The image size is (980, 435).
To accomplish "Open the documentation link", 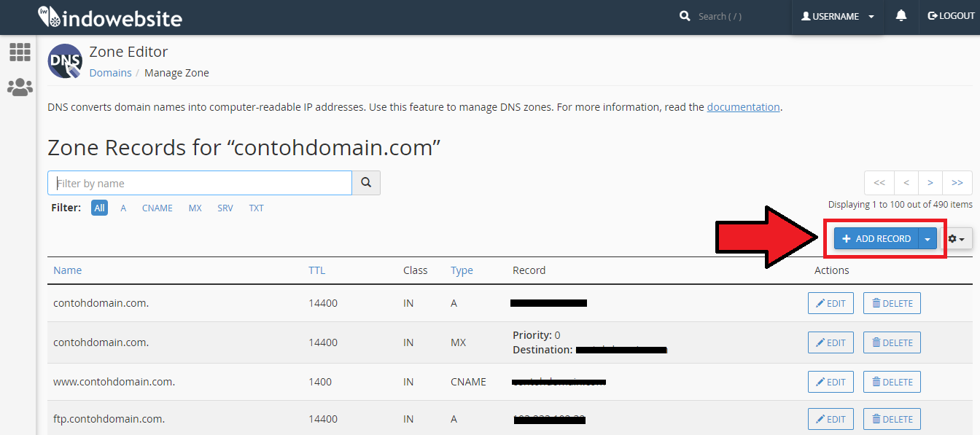I will point(743,107).
